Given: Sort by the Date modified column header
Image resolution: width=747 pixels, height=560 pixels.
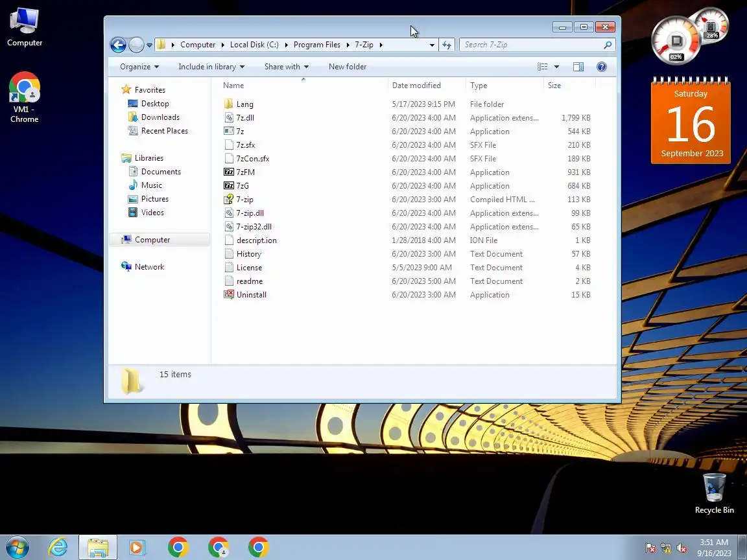Looking at the screenshot, I should tap(416, 86).
